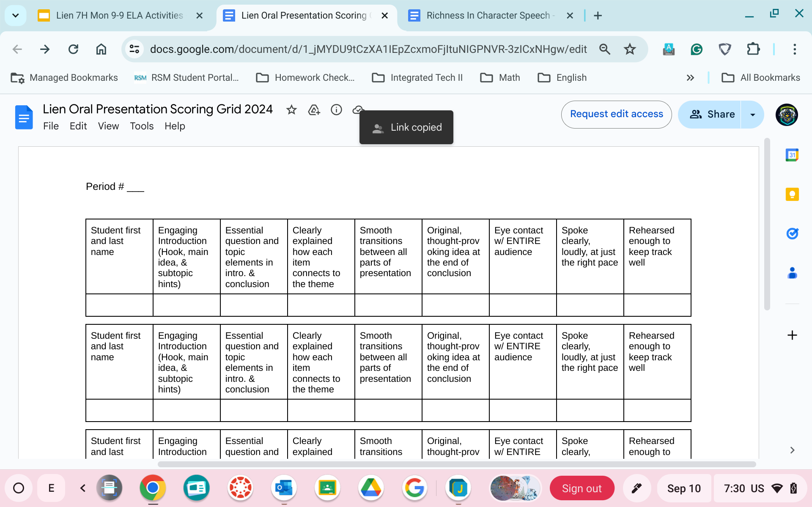Open Google Tasks side panel
Viewport: 812px width, 507px height.
pyautogui.click(x=792, y=233)
